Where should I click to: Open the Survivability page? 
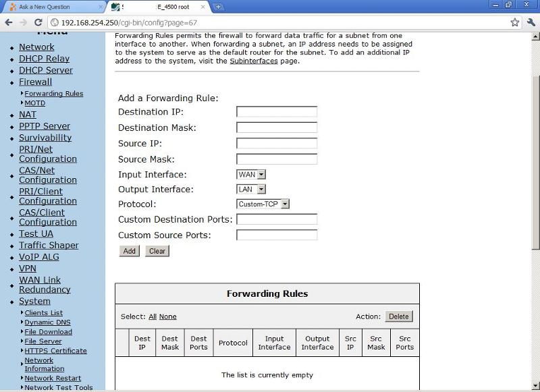coord(45,138)
